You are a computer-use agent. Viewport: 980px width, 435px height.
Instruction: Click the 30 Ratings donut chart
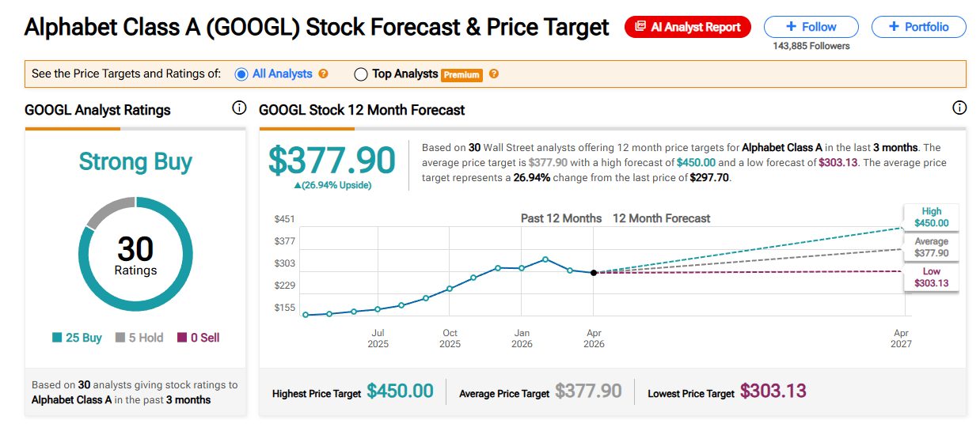(135, 254)
